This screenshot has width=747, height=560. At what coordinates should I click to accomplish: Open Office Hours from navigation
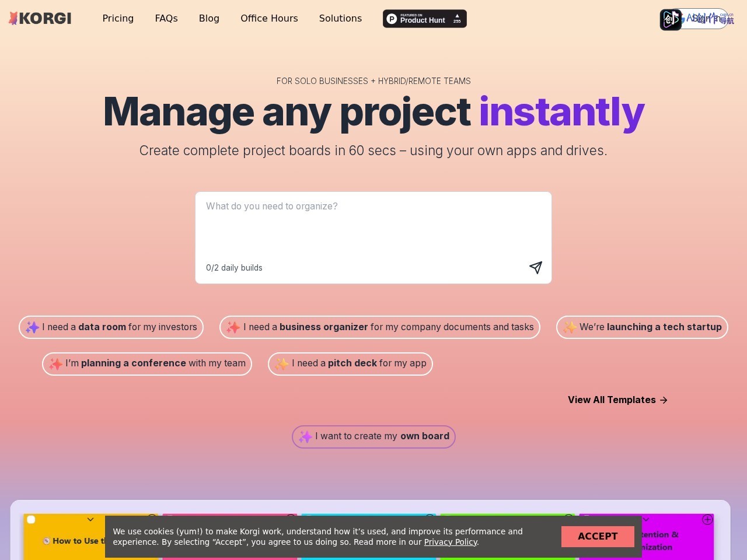click(269, 19)
